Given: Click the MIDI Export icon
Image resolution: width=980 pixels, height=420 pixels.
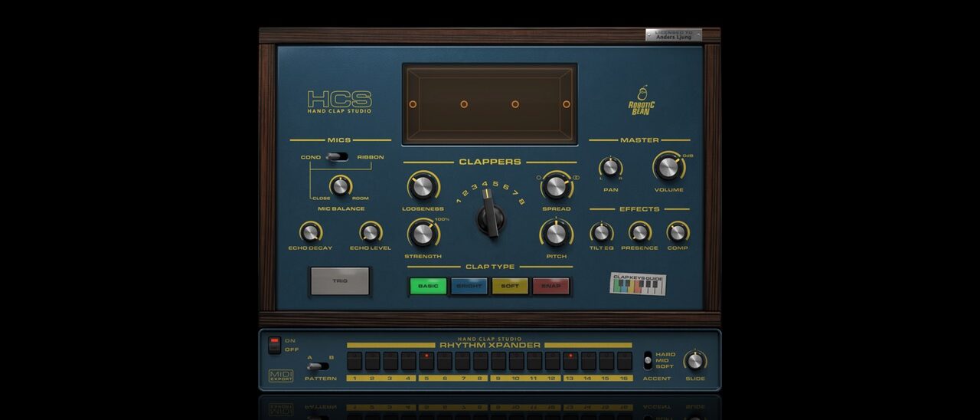Looking at the screenshot, I should (281, 376).
